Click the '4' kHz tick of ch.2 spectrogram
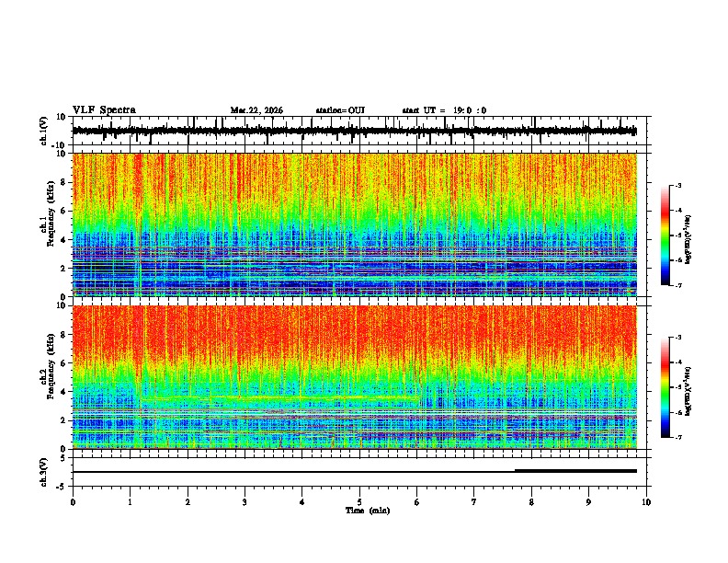The height and width of the screenshot is (563, 728). (x=63, y=392)
